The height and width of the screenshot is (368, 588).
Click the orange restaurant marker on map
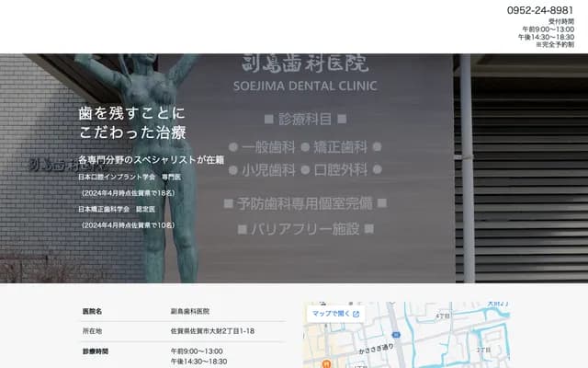[326, 363]
